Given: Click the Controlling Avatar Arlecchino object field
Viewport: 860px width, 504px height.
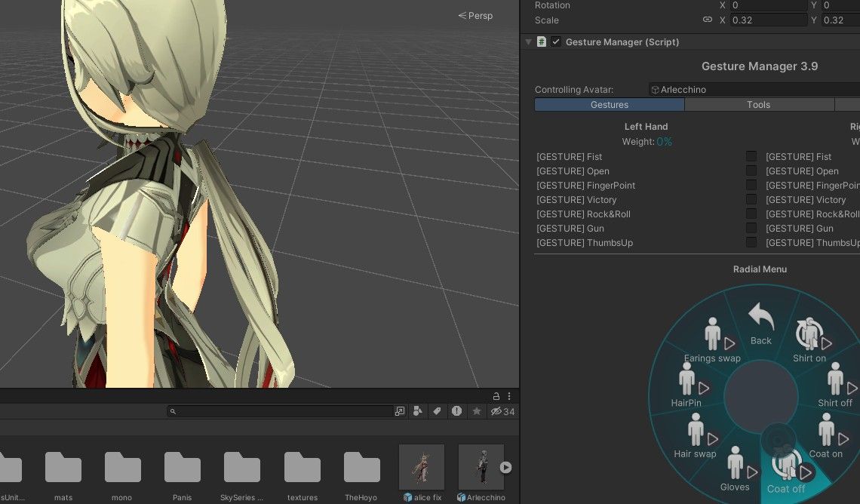Looking at the screenshot, I should [754, 89].
